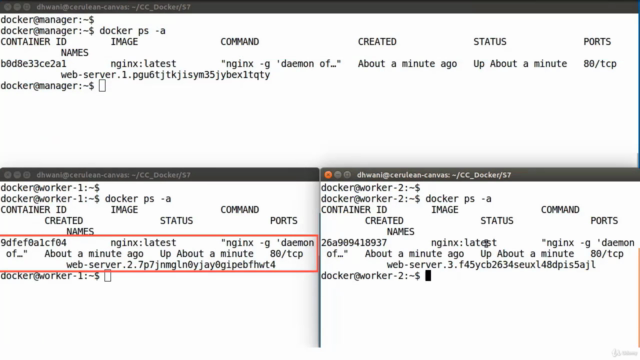Click 80/tcp port in manager terminal
This screenshot has height=360, width=640.
[x=600, y=64]
